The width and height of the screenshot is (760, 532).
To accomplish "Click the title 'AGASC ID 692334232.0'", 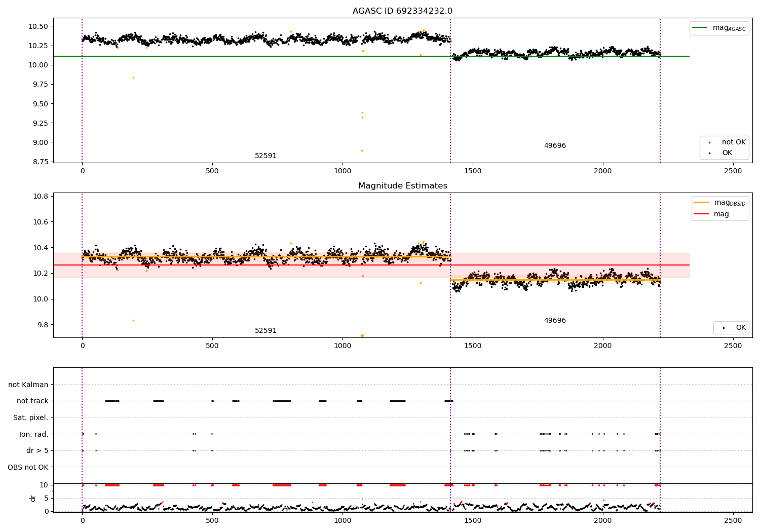I will (x=402, y=11).
